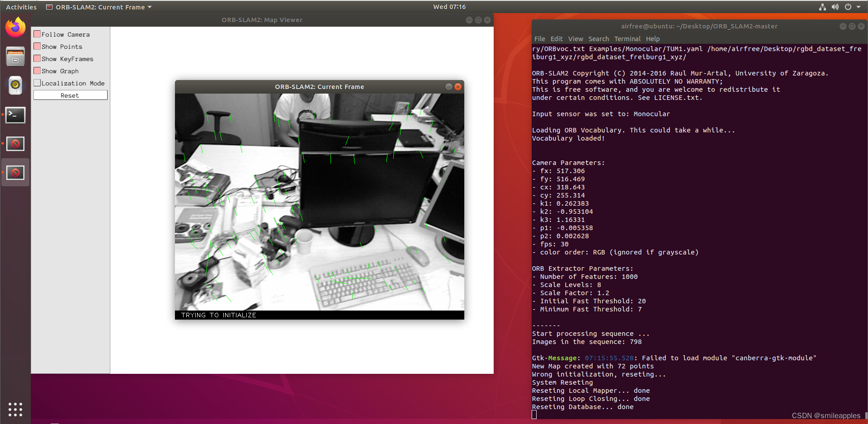Open the Edit menu in the terminal
Viewport: 868px width, 424px height.
(x=557, y=39)
